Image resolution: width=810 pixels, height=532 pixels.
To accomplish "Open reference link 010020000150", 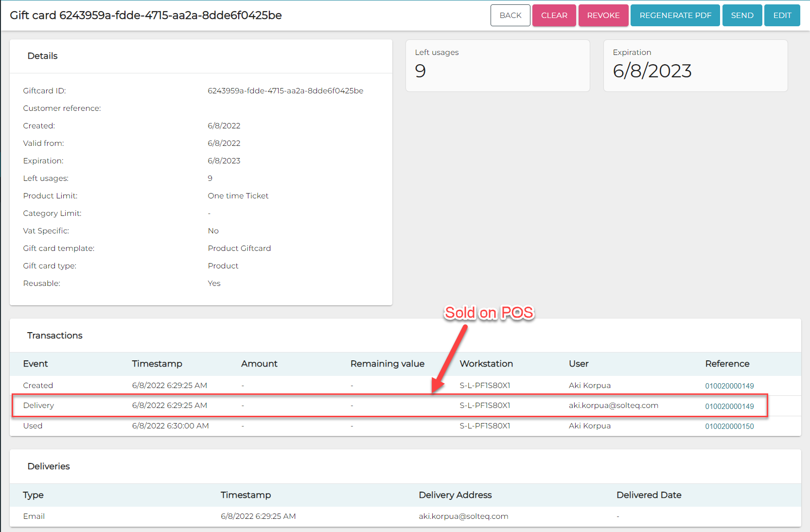I will pos(729,426).
